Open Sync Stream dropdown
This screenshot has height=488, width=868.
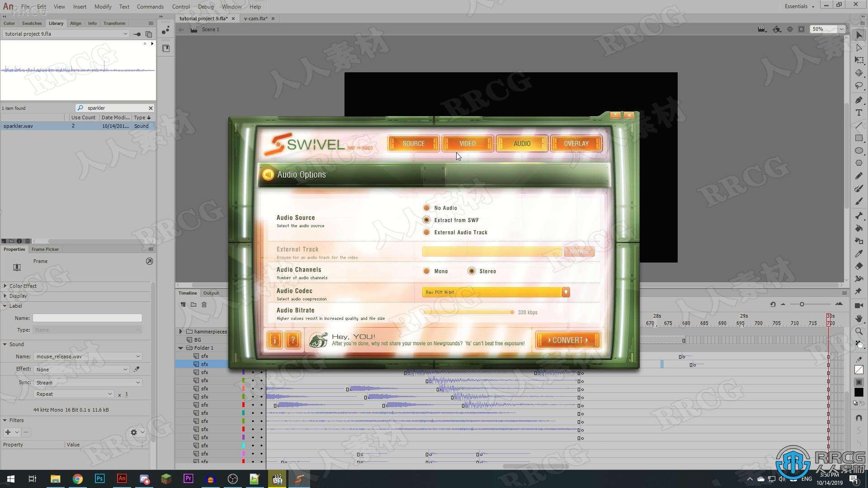point(87,383)
